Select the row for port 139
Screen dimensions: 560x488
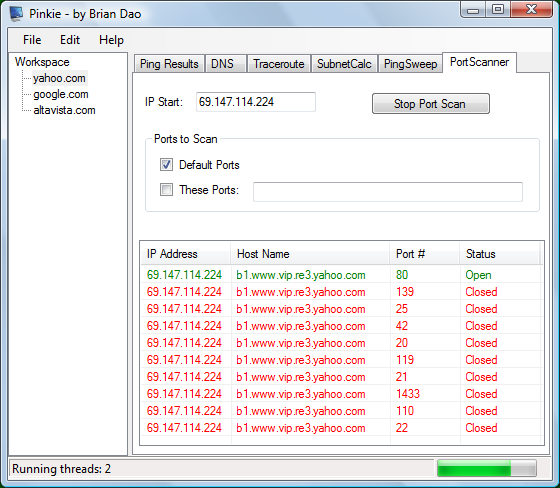tap(341, 292)
